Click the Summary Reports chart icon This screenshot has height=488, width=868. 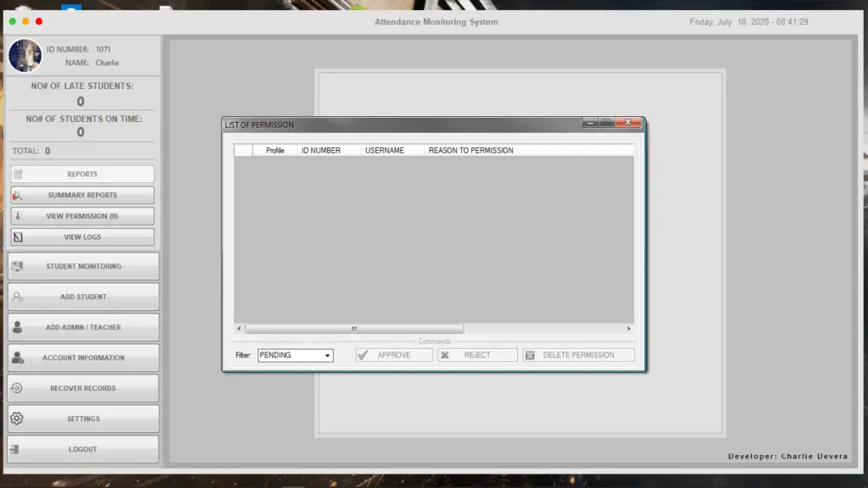(18, 195)
